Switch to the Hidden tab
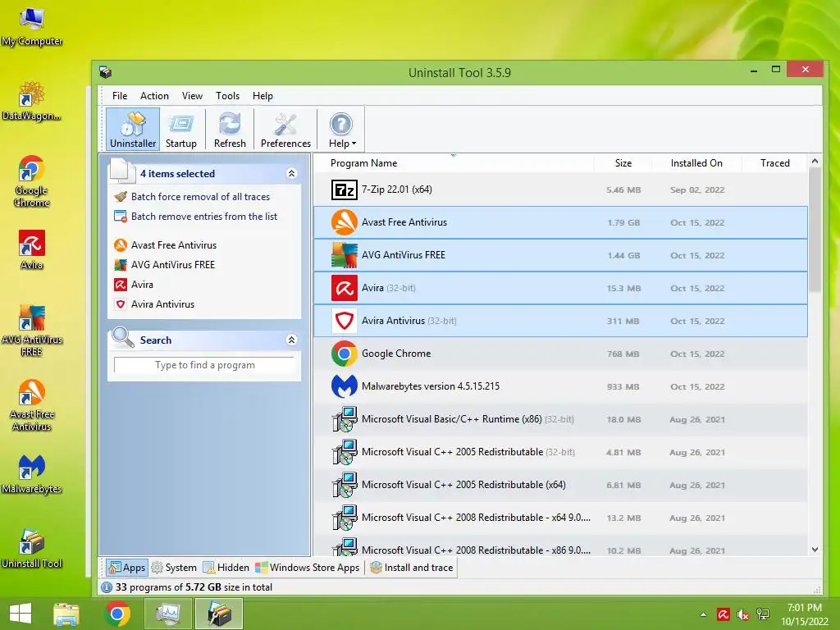The width and height of the screenshot is (840, 630). pos(226,568)
